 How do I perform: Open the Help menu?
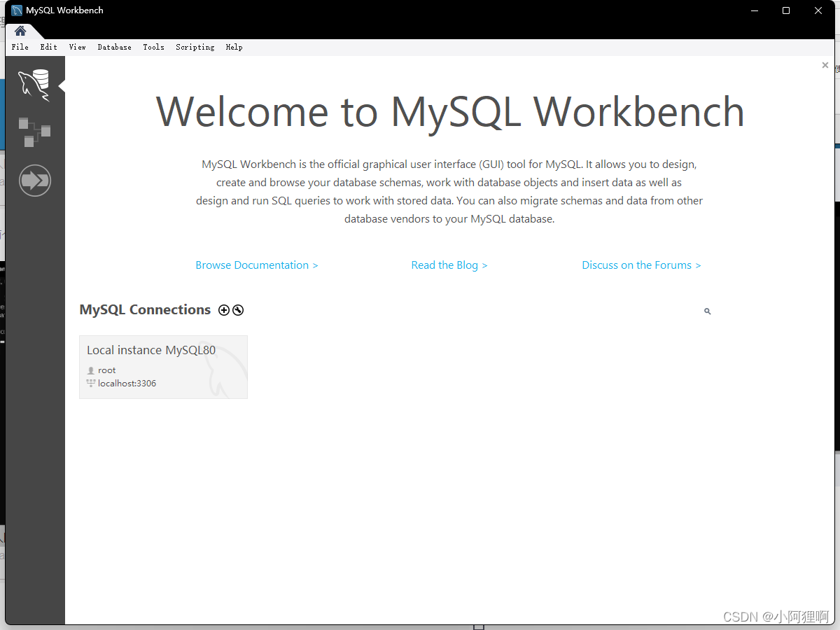point(234,47)
